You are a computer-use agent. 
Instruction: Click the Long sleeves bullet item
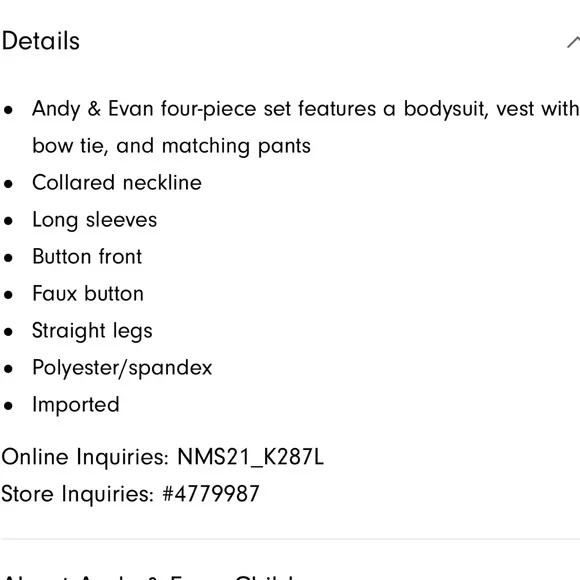[95, 220]
